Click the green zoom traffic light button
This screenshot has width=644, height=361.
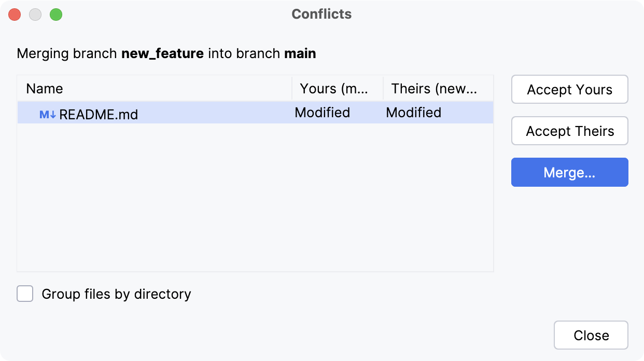(x=56, y=15)
